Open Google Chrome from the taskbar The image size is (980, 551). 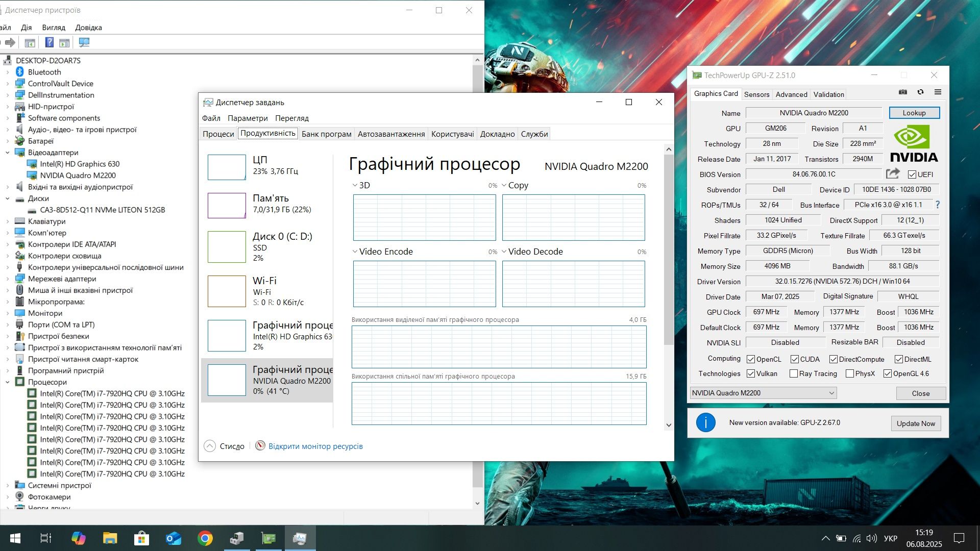(x=205, y=538)
